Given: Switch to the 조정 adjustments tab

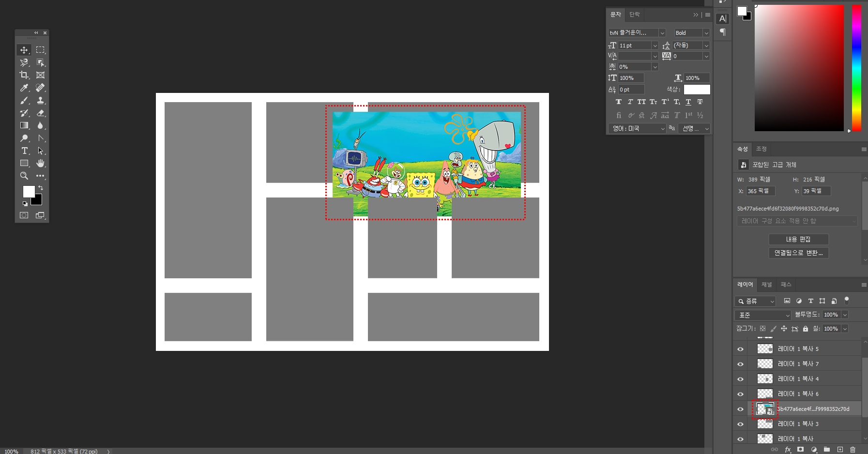Looking at the screenshot, I should pos(761,149).
